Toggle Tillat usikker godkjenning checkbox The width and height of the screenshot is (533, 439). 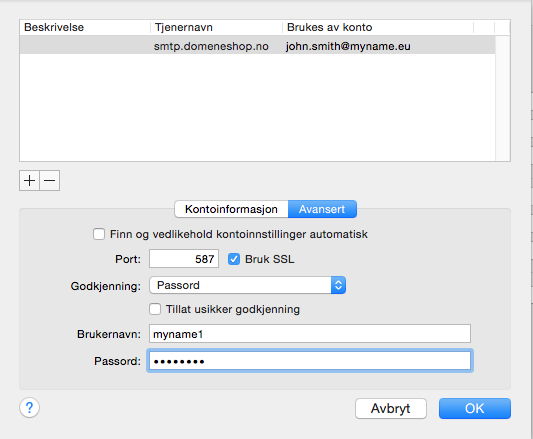pos(155,309)
